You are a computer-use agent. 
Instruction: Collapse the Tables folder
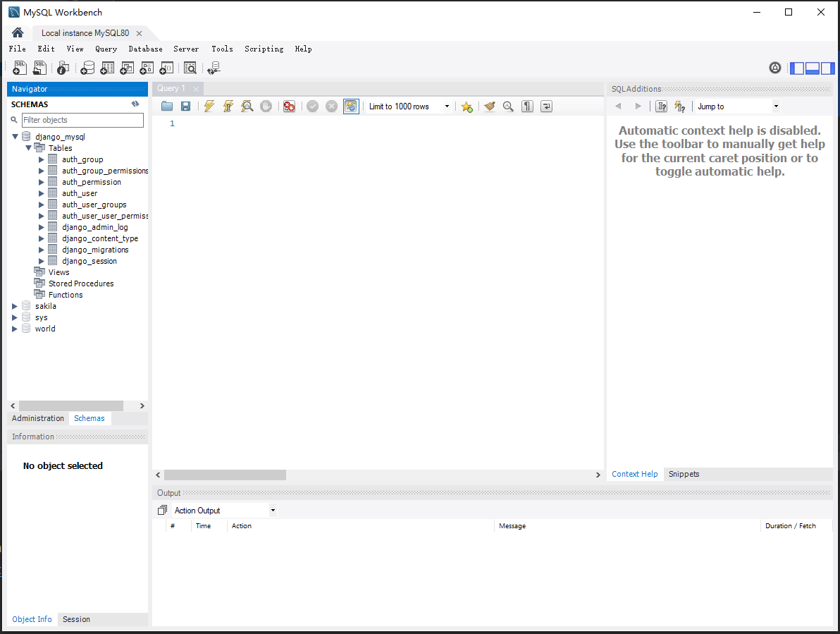[x=28, y=148]
